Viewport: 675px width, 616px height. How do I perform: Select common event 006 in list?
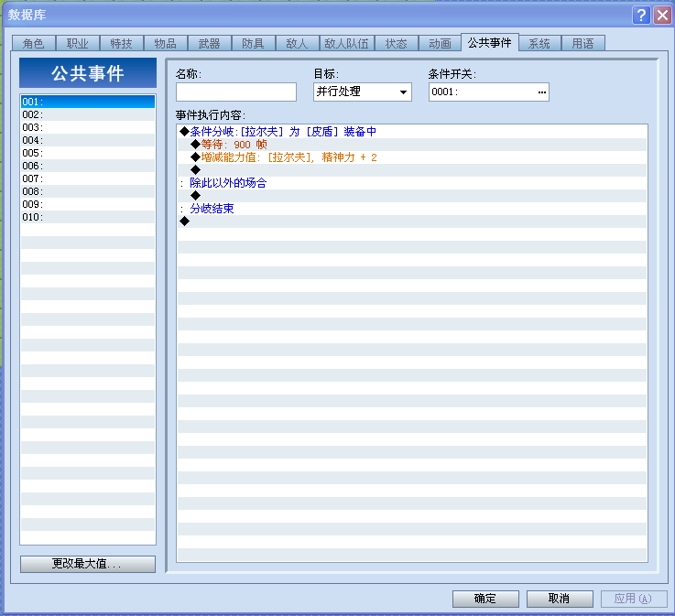(x=88, y=166)
